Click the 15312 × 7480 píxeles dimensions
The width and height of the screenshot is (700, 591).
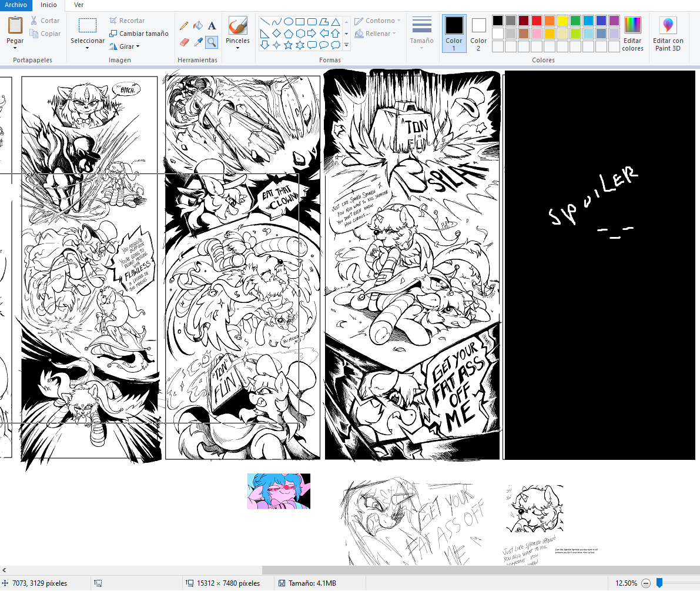[x=228, y=583]
